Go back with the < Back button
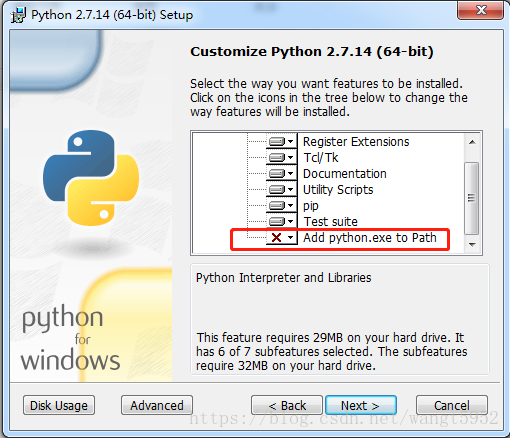The height and width of the screenshot is (438, 510). 287,405
